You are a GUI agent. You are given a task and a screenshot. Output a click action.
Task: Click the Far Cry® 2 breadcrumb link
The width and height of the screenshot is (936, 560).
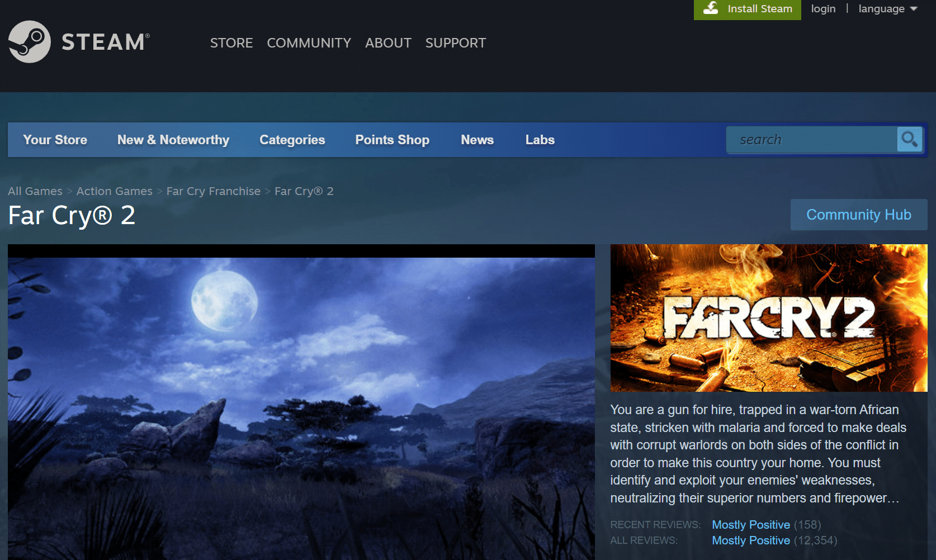tap(304, 191)
